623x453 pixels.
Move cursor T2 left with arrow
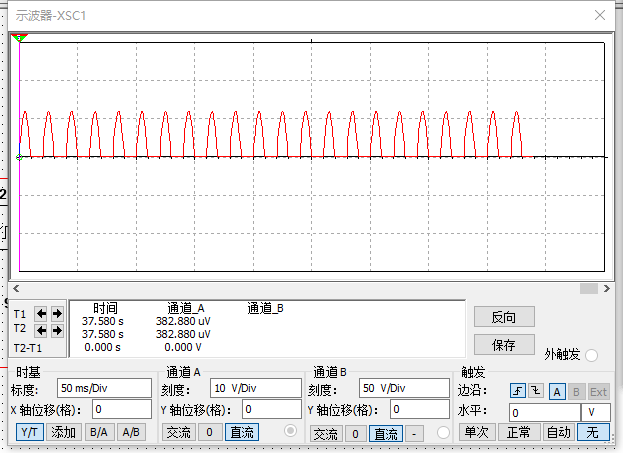click(41, 330)
